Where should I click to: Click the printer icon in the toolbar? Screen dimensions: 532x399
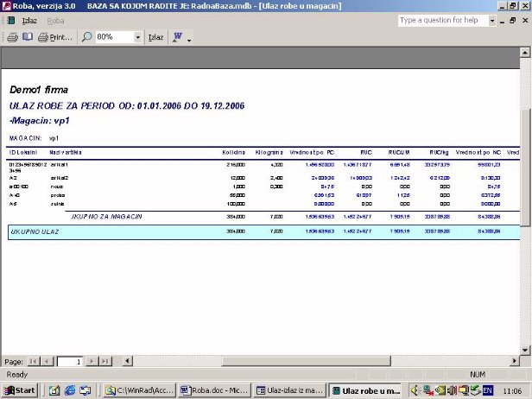[12, 37]
